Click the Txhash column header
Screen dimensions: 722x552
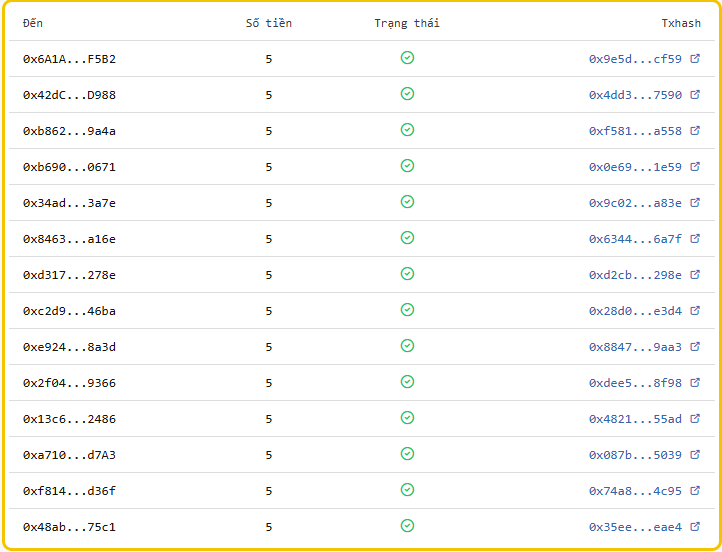click(681, 23)
